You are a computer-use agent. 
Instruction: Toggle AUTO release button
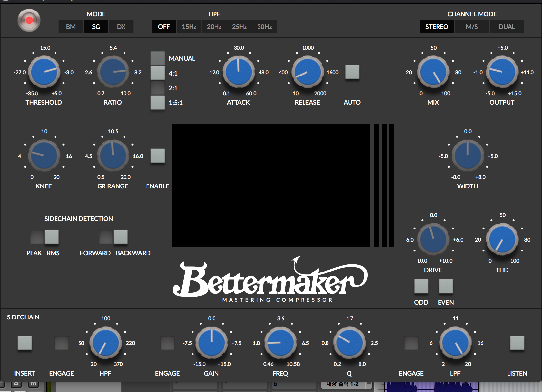click(352, 72)
